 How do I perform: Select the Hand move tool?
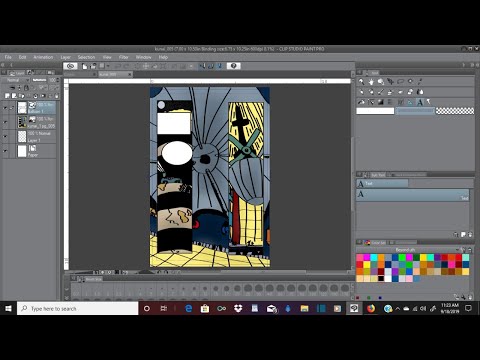pos(371,82)
